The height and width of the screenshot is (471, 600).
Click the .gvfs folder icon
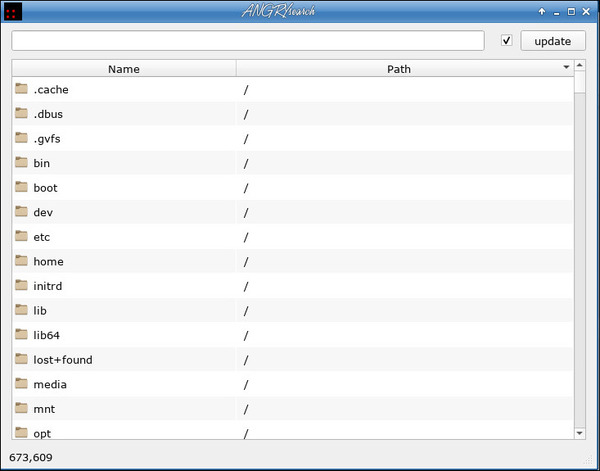[x=21, y=138]
